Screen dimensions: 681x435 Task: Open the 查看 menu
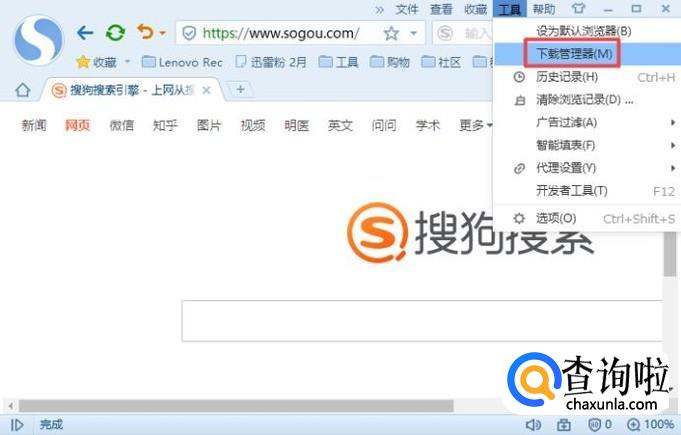click(x=441, y=9)
